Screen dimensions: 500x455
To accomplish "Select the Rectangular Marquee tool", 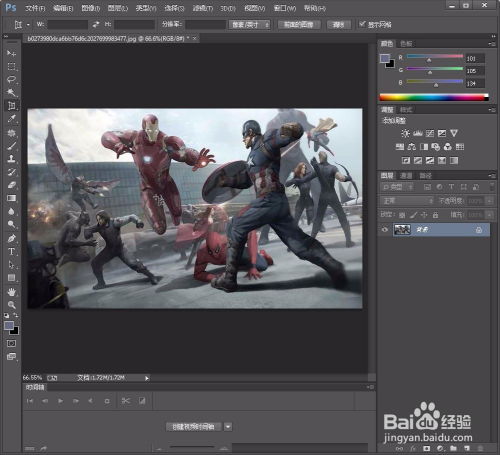I will coord(11,67).
